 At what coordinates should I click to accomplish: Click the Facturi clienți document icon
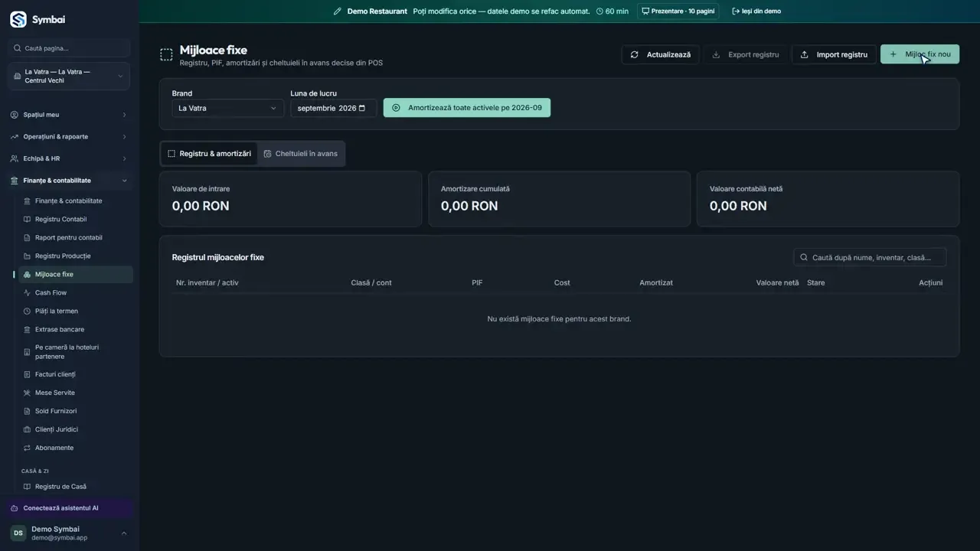point(28,375)
